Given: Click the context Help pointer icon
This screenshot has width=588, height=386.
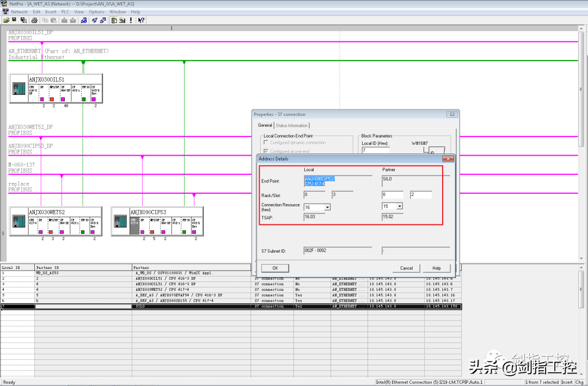Looking at the screenshot, I should [141, 20].
